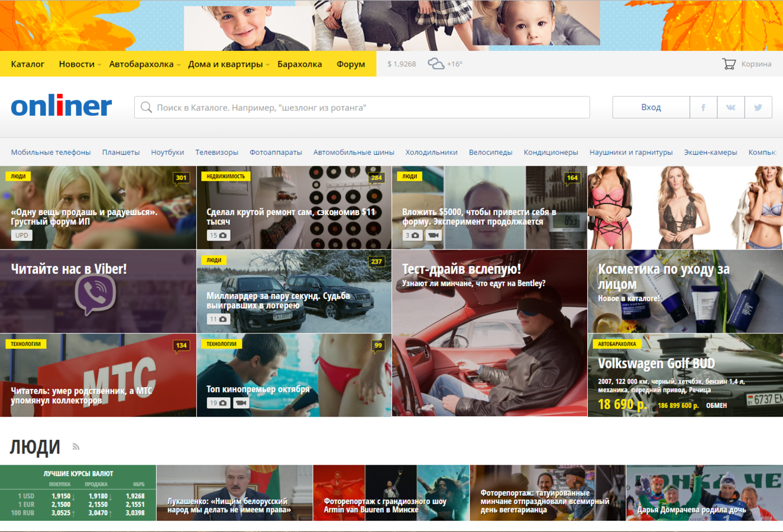Click the Viber logo on Читайте нас в Viber

pyautogui.click(x=96, y=295)
